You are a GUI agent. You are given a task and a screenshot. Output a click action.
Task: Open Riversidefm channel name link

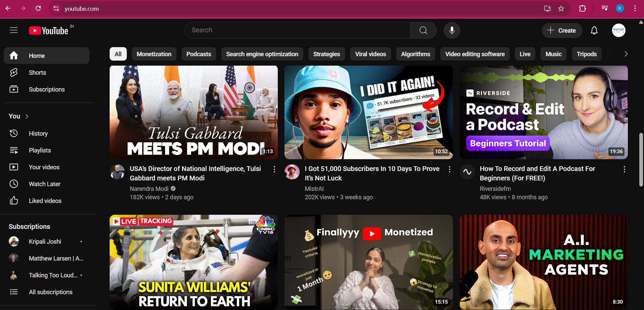click(495, 189)
